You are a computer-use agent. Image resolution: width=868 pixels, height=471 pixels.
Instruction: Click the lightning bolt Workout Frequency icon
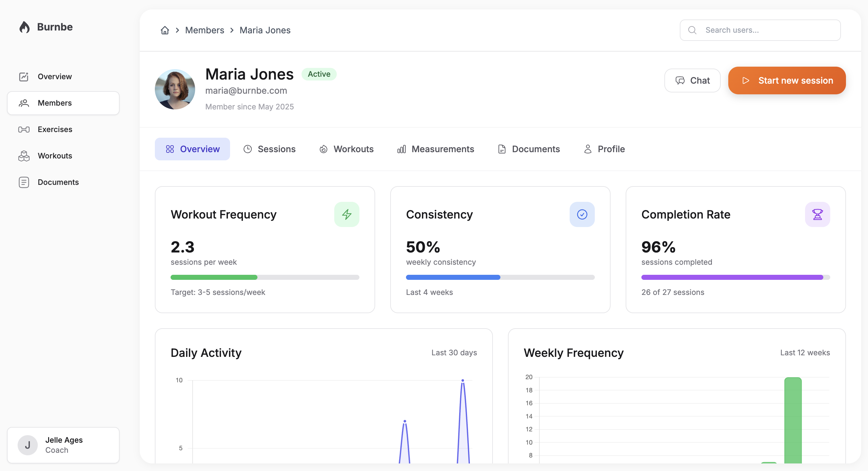(x=347, y=214)
